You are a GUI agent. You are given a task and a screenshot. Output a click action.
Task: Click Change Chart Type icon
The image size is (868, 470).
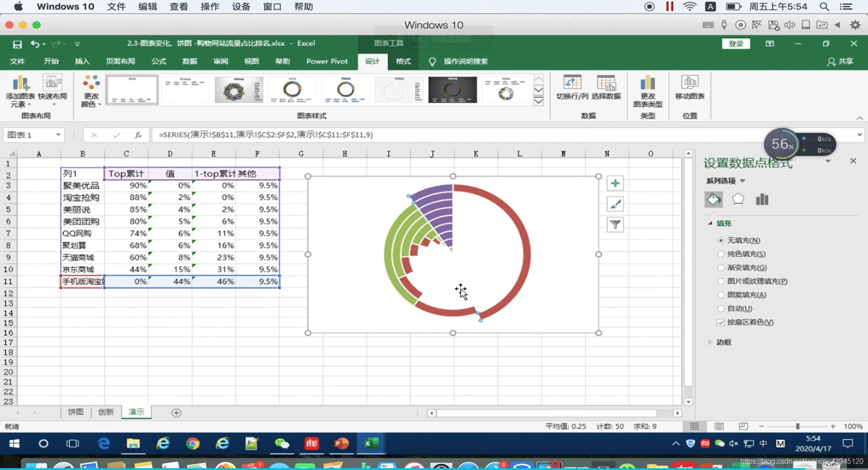[x=647, y=84]
